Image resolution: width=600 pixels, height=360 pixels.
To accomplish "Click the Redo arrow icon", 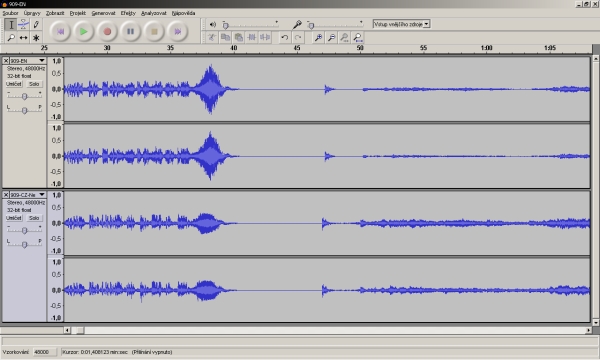I will pos(298,37).
